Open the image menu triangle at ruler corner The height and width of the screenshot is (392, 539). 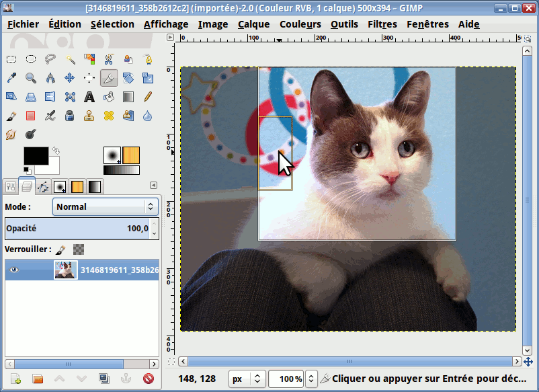170,37
